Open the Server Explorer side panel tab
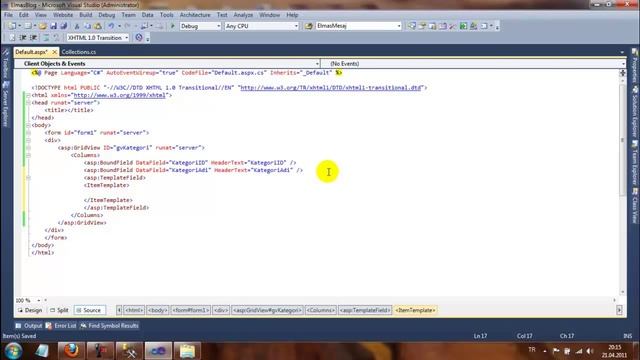The height and width of the screenshot is (360, 640). (6, 104)
